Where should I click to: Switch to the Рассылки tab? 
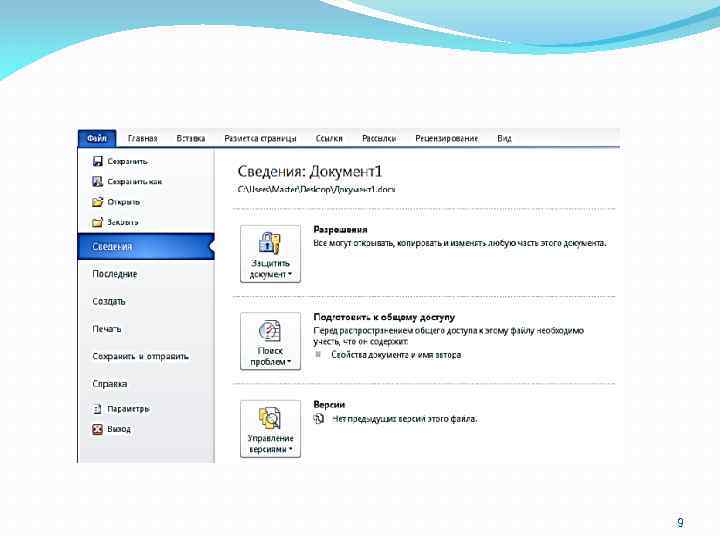click(x=379, y=138)
